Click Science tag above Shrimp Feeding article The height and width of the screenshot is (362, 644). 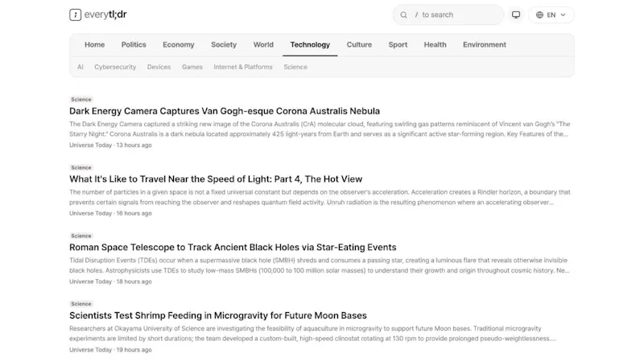(81, 304)
